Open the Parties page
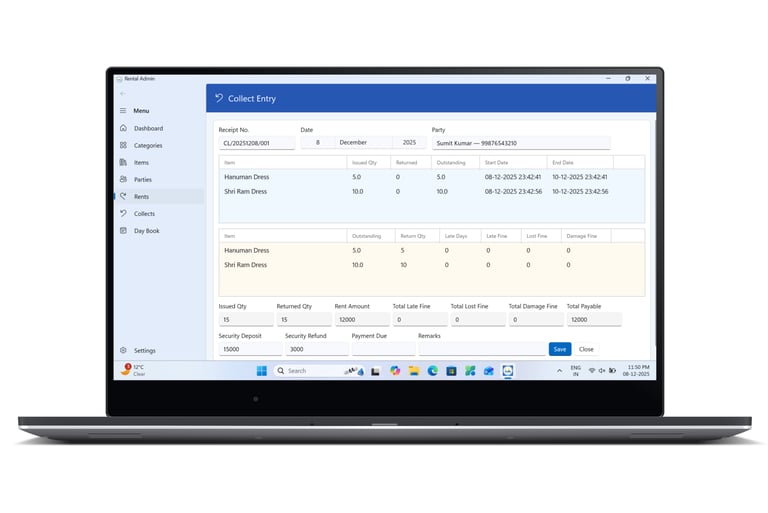The height and width of the screenshot is (513, 768). tap(143, 180)
